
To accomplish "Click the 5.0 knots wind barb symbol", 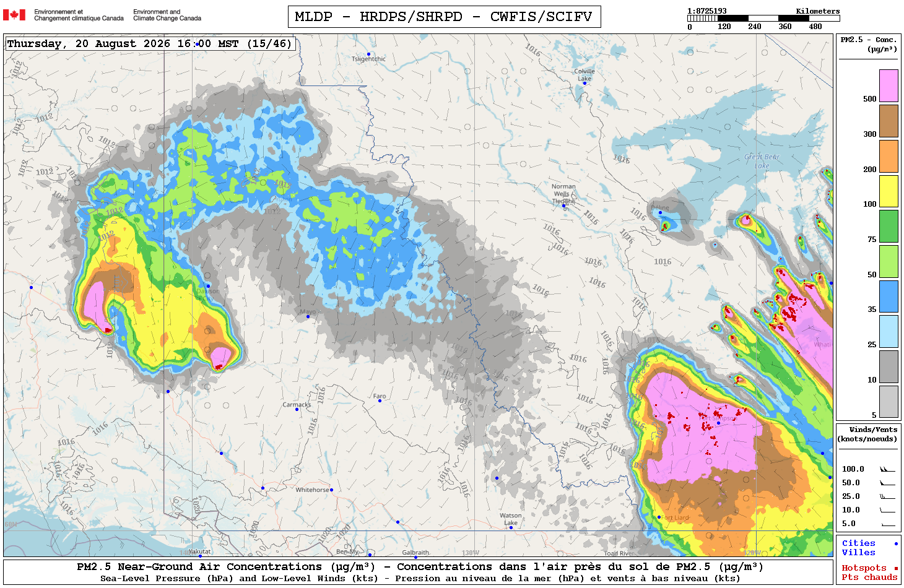I will [887, 524].
